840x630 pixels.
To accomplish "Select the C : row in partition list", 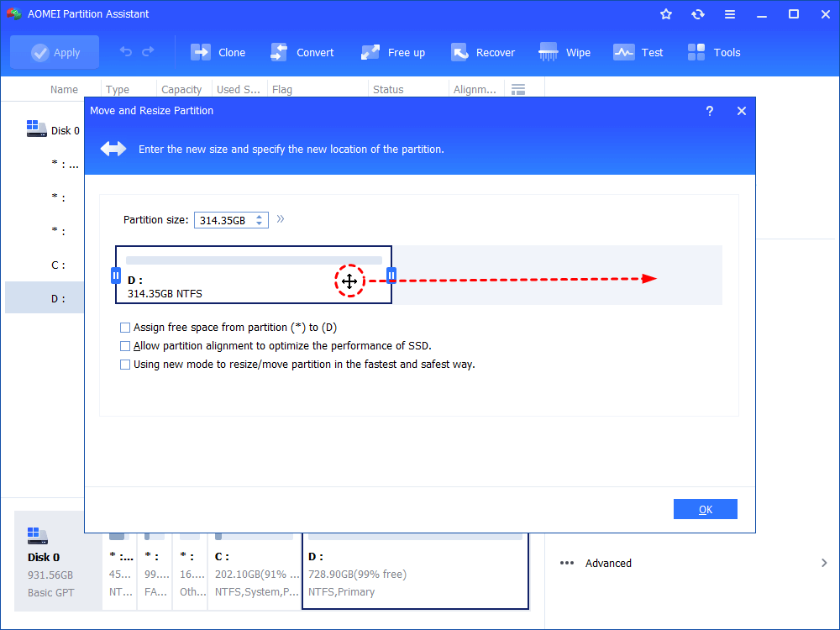I will [x=45, y=265].
